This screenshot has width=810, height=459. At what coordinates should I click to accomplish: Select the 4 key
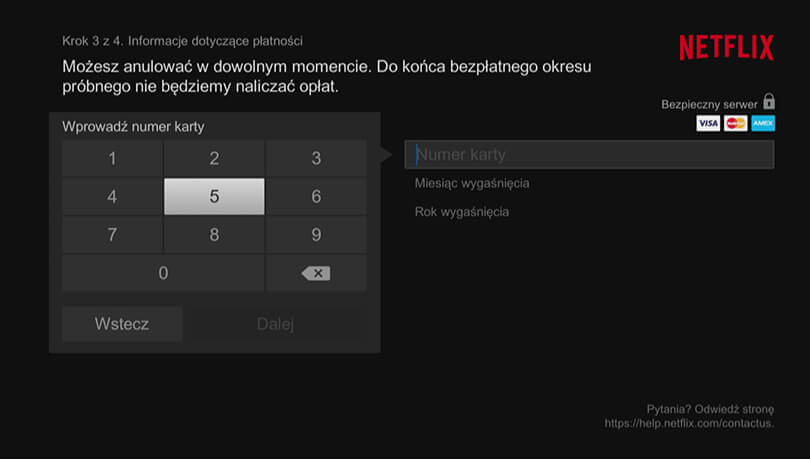pyautogui.click(x=112, y=197)
